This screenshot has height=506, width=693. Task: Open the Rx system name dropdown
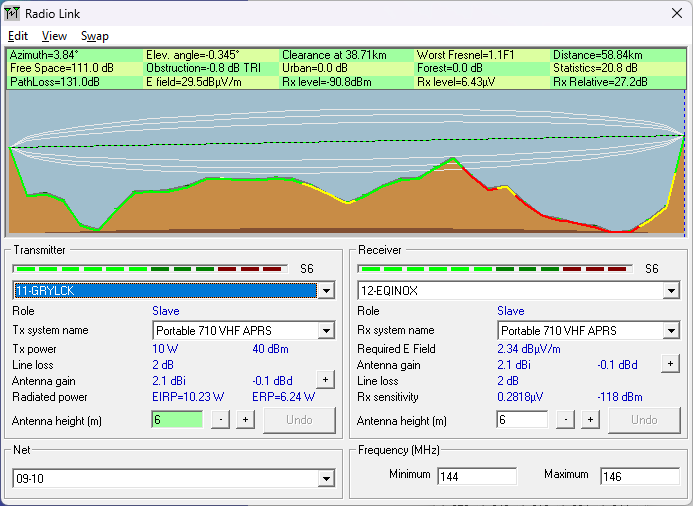[671, 331]
